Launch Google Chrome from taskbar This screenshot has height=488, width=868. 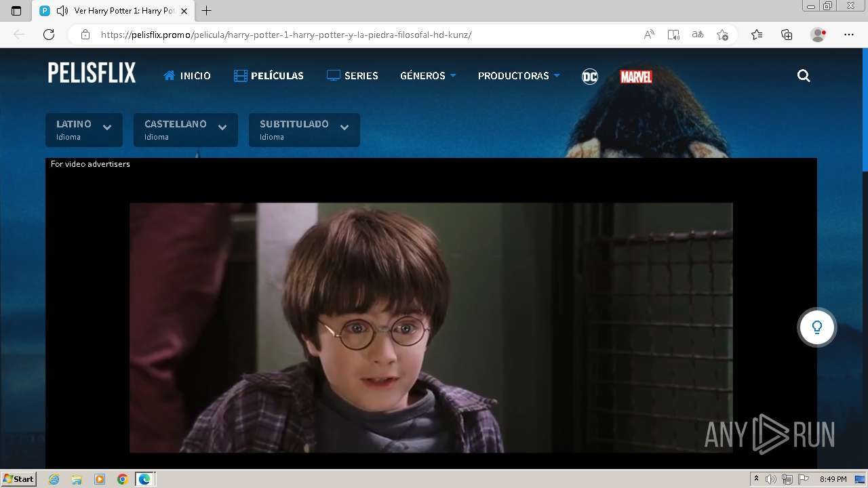122,479
